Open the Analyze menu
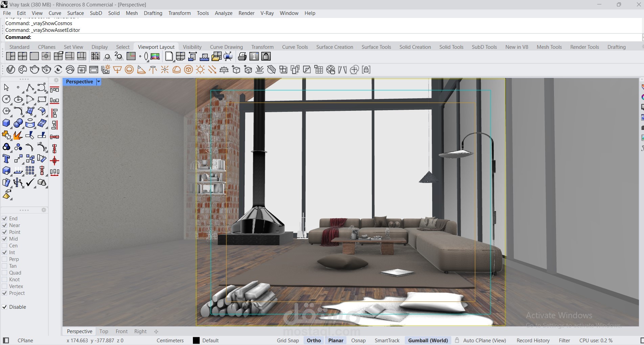This screenshot has width=644, height=345. (x=224, y=13)
